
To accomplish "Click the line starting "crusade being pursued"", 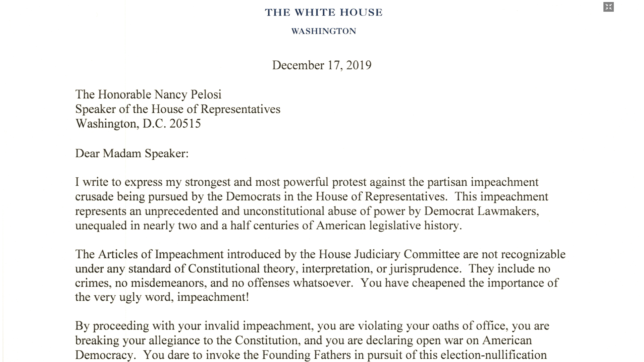I will point(312,196).
